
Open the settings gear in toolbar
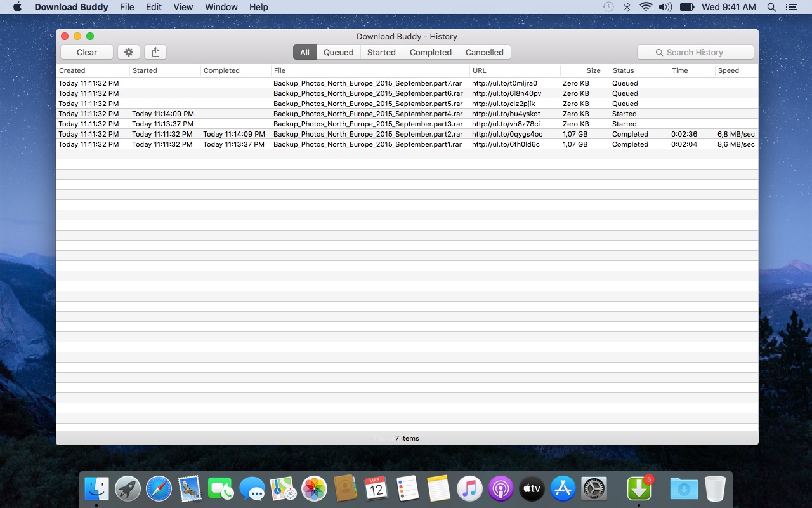click(x=129, y=52)
